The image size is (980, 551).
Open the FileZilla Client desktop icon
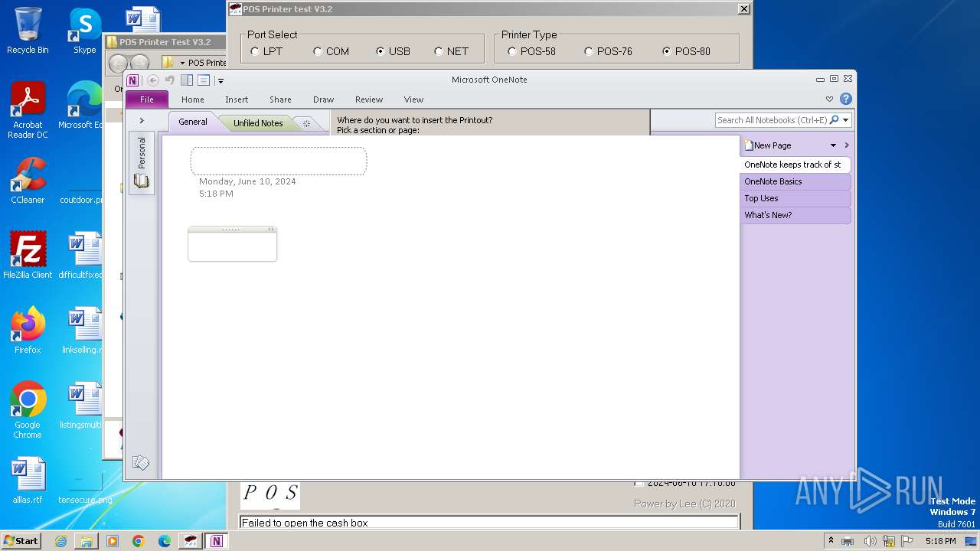click(x=28, y=255)
